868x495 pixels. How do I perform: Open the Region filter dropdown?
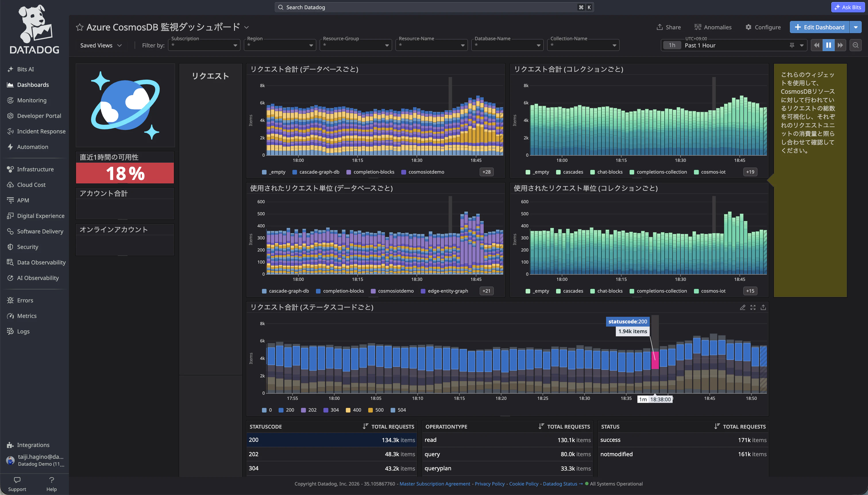280,45
